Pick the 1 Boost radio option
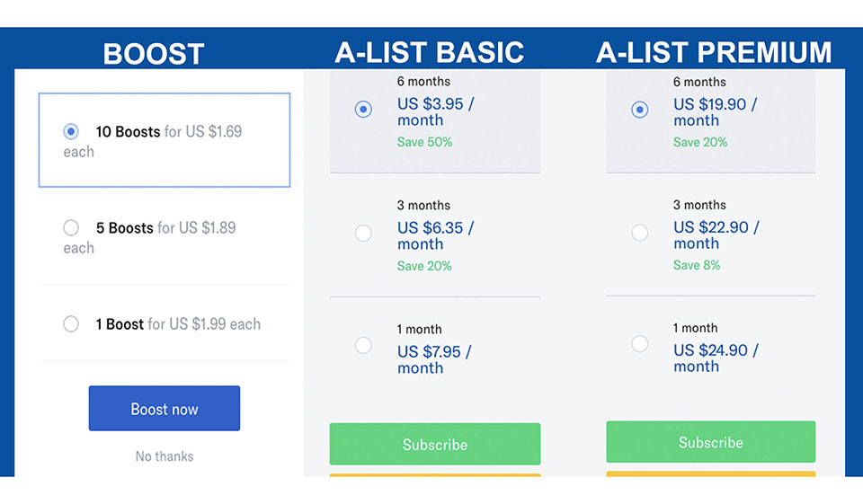The width and height of the screenshot is (863, 504). [x=71, y=324]
